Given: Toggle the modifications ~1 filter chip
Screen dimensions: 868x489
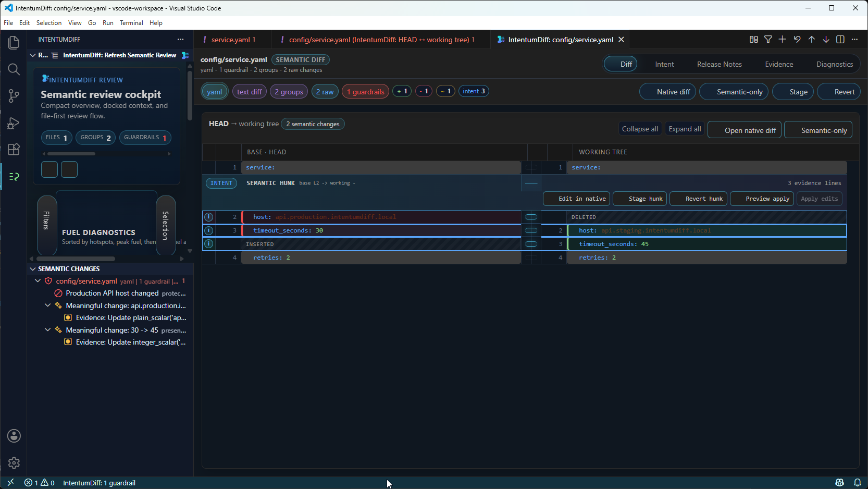Looking at the screenshot, I should [446, 91].
